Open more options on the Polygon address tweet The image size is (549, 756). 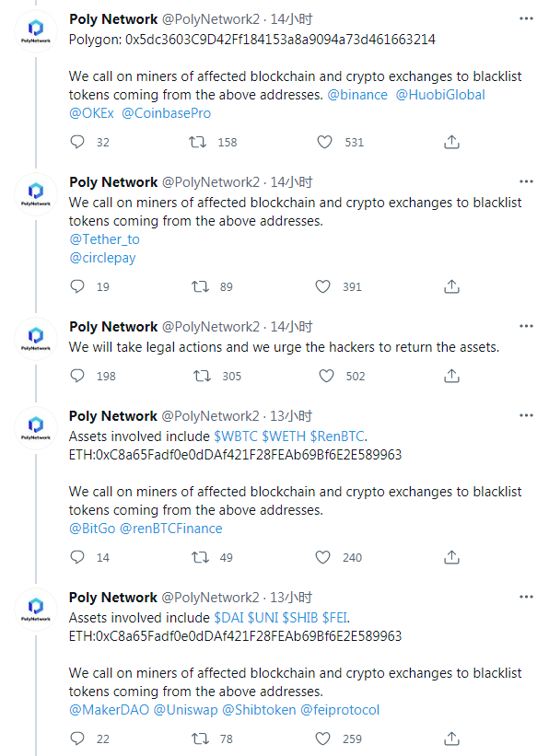pyautogui.click(x=526, y=18)
